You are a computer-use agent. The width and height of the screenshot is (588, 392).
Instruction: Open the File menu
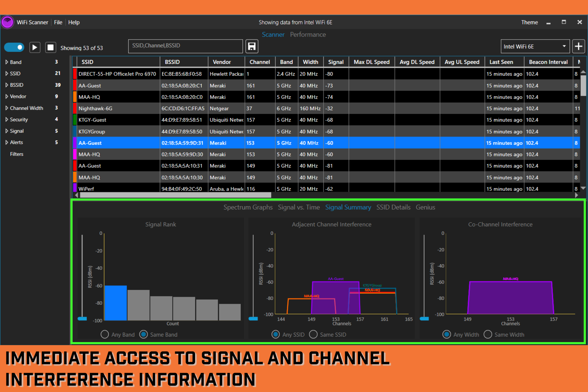click(58, 22)
